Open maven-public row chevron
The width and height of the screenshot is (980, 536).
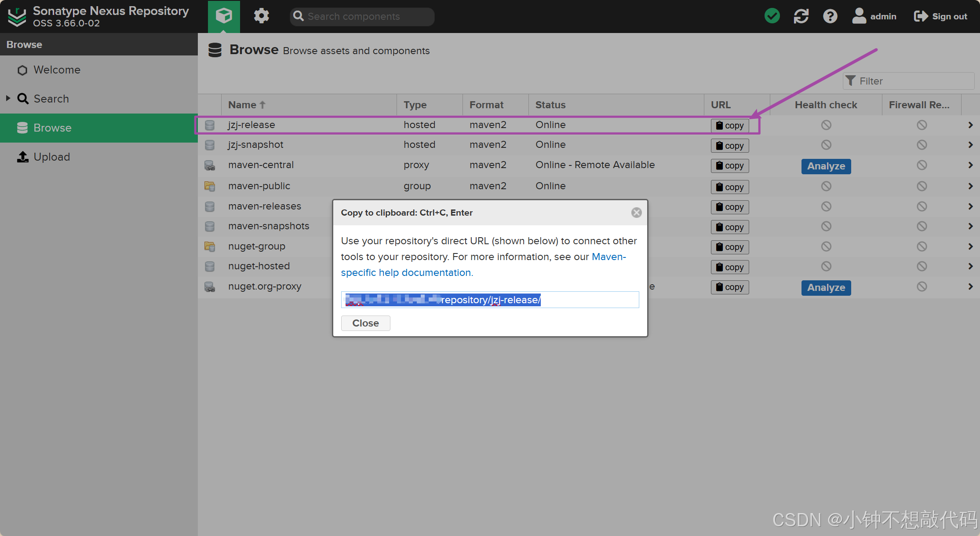970,186
